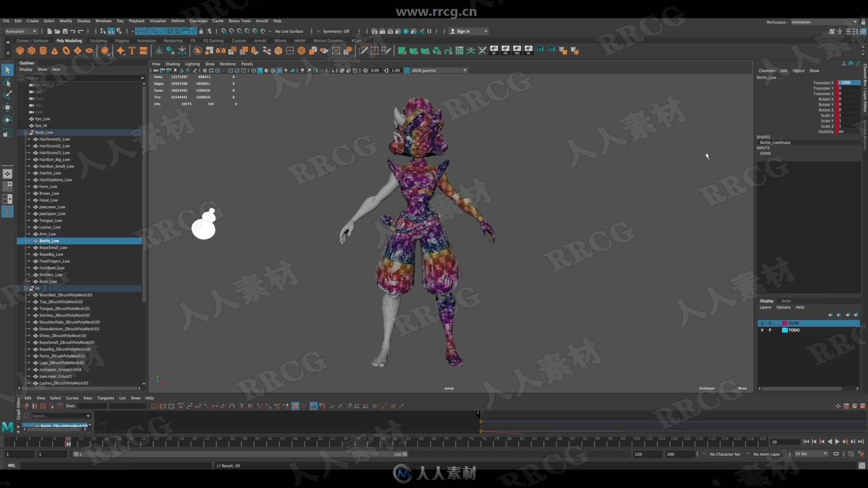
Task: Click the No Live Surface field
Action: (x=289, y=31)
